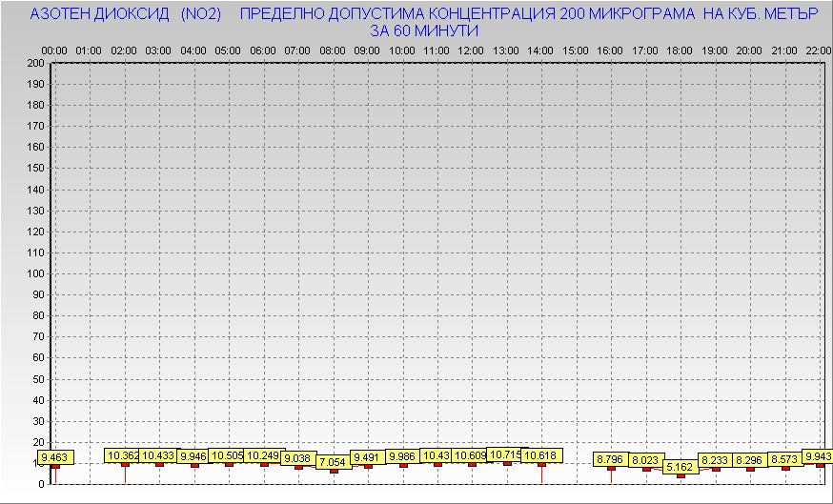The width and height of the screenshot is (833, 504).
Task: Click the 10.715 data label
Action: click(505, 455)
